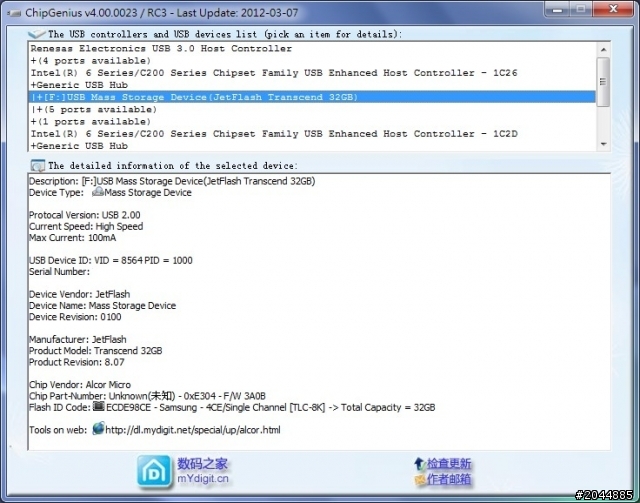Screen dimensions: 640x503
Task: Click the ChipGenius title bar app icon
Action: pos(14,13)
